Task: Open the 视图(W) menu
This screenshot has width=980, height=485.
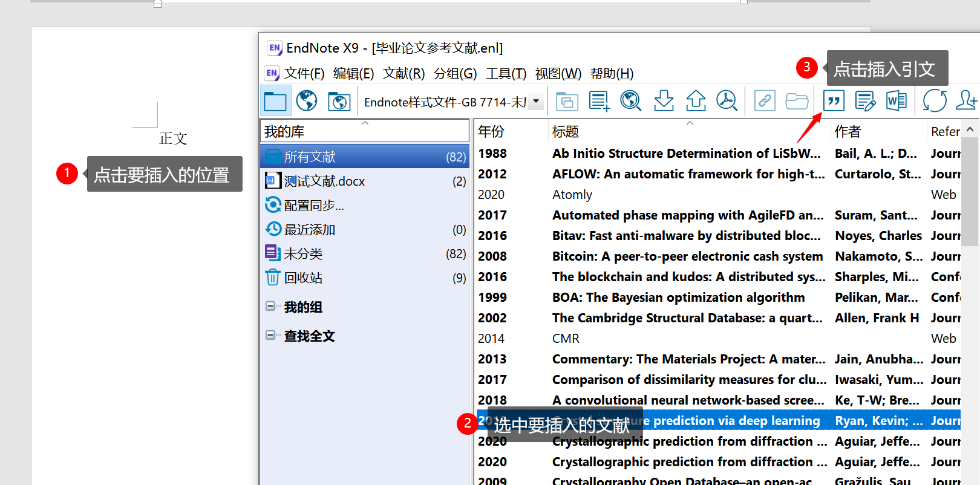Action: pyautogui.click(x=558, y=74)
